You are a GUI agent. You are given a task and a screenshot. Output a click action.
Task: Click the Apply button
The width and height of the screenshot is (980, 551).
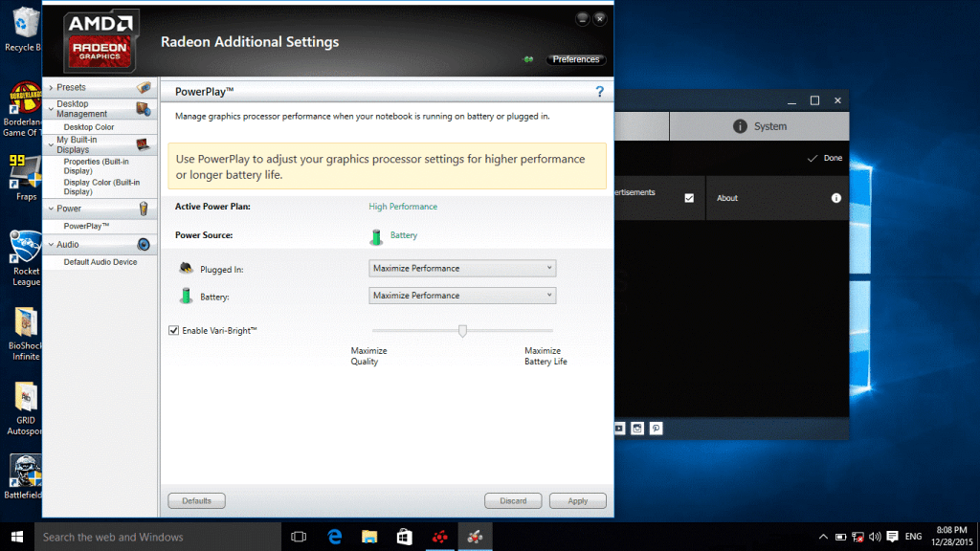point(577,501)
